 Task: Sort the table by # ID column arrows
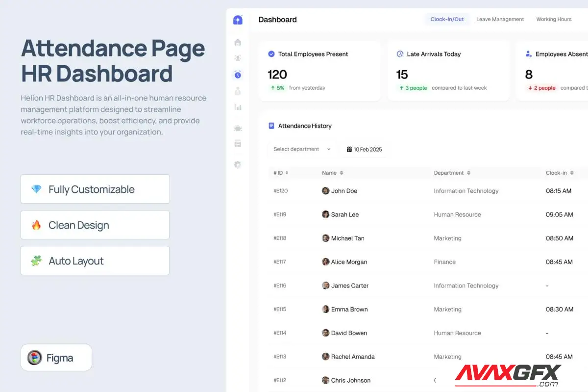pos(287,173)
